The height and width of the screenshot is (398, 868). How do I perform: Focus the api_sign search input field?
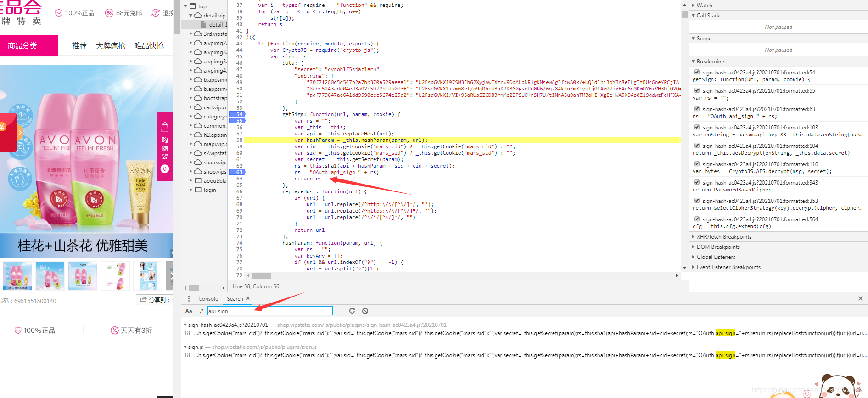point(270,311)
